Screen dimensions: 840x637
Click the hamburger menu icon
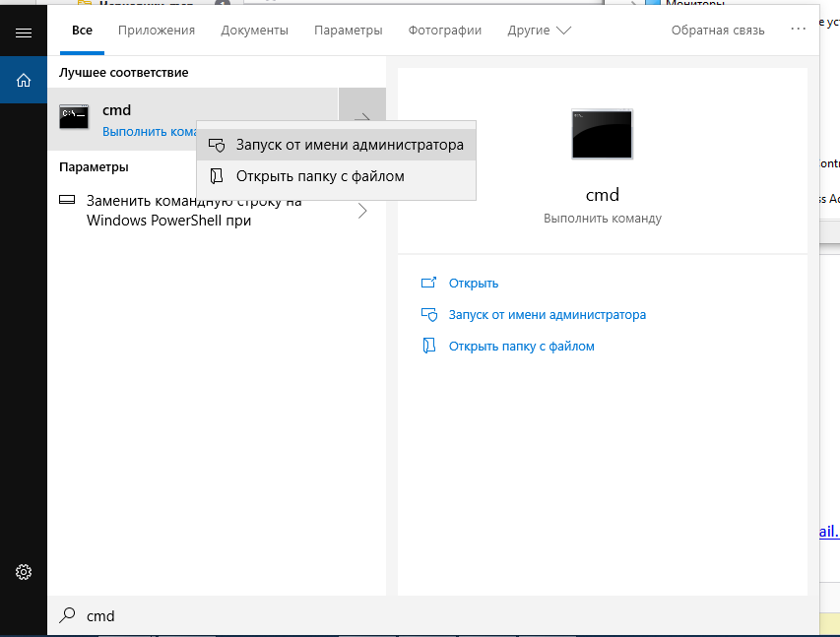[x=24, y=32]
